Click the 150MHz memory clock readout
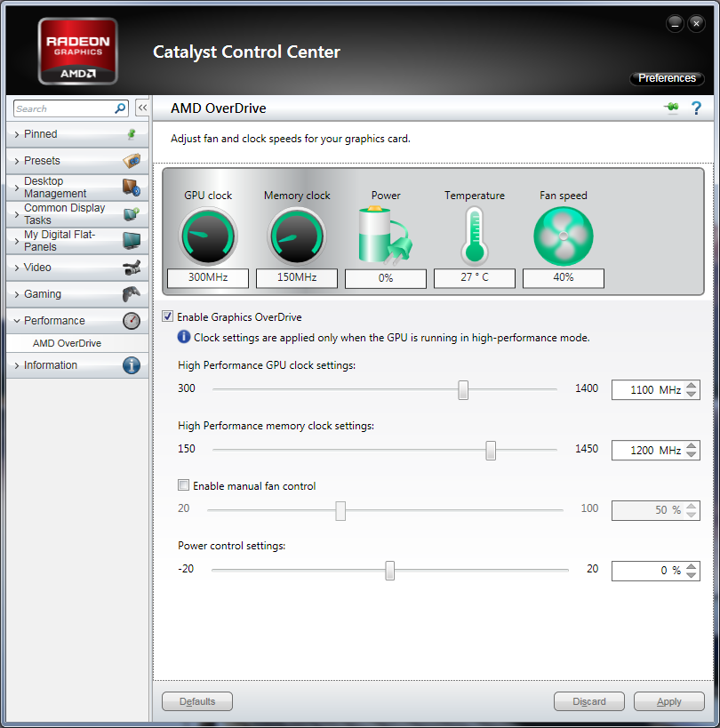Image resolution: width=720 pixels, height=728 pixels. click(297, 277)
